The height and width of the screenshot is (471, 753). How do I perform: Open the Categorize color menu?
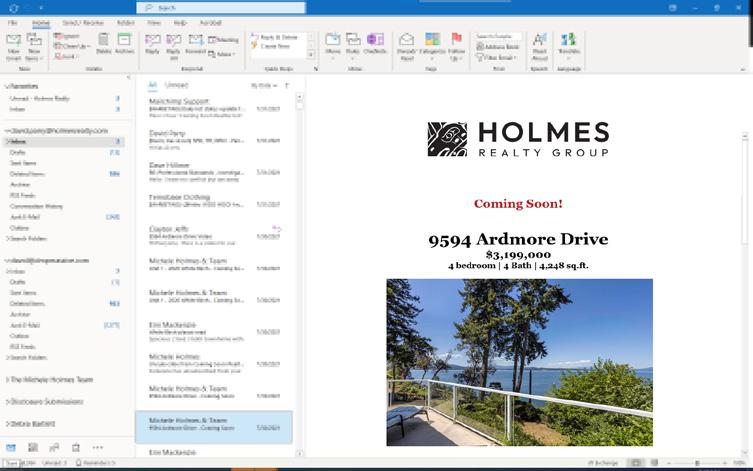pyautogui.click(x=432, y=47)
